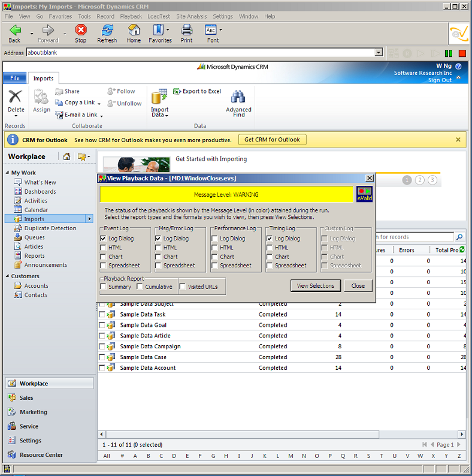Go to step 2 in getting started pager
Image resolution: width=472 pixels, height=476 pixels.
pyautogui.click(x=420, y=180)
